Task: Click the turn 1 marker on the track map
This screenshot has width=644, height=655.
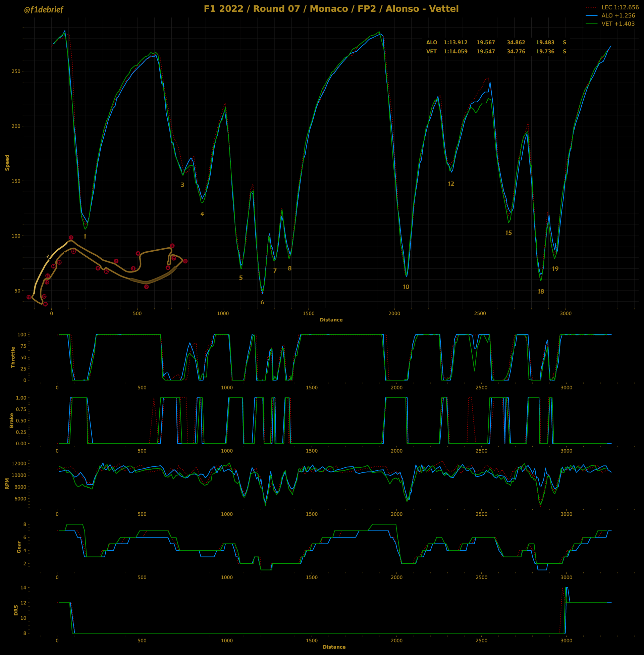Action: click(71, 238)
